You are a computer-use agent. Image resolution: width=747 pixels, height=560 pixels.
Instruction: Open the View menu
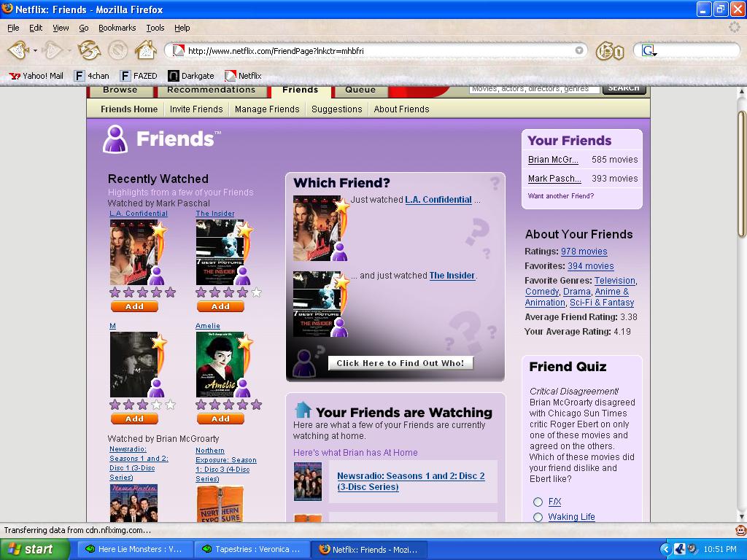pyautogui.click(x=61, y=28)
